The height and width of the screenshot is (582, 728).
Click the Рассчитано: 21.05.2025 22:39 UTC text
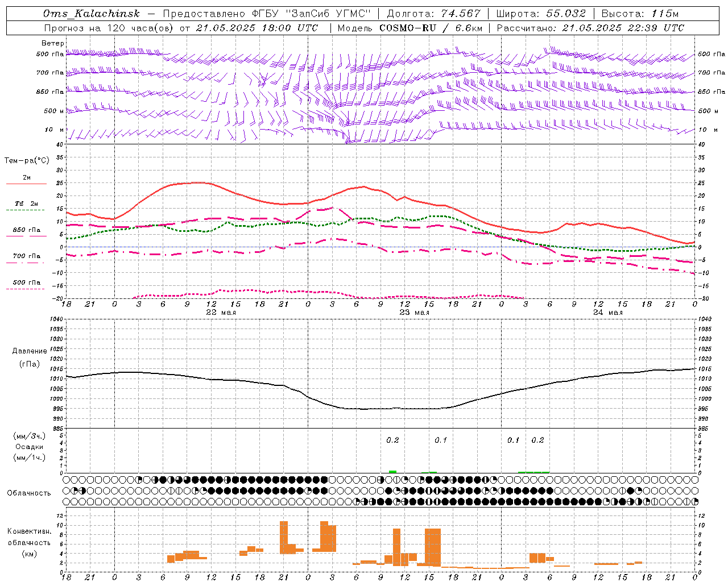tap(590, 28)
